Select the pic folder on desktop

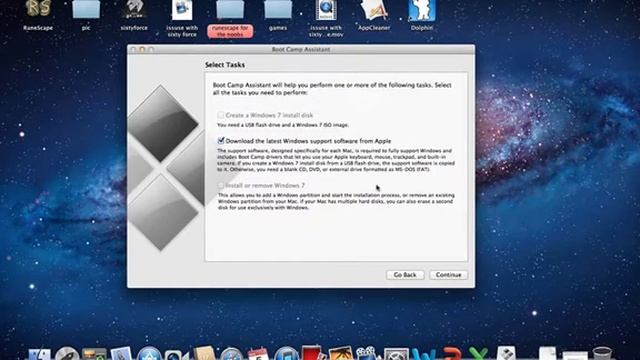[x=86, y=9]
